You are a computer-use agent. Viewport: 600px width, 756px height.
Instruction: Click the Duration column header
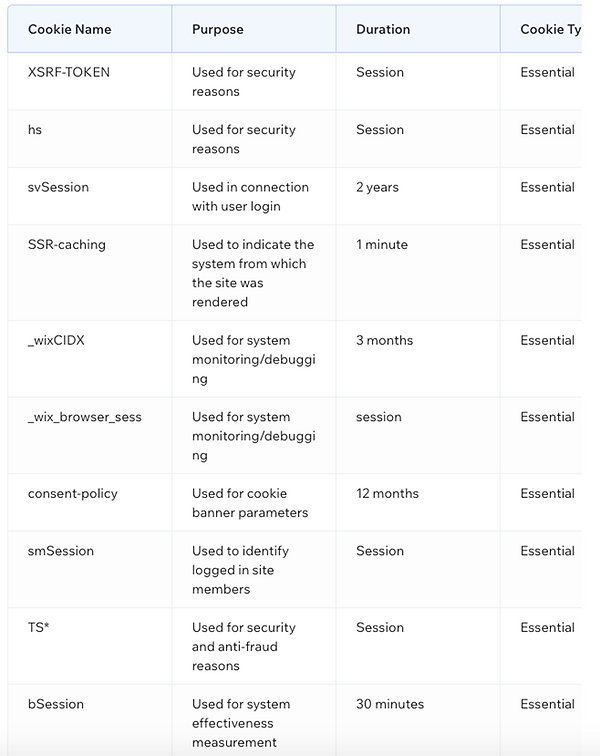pos(383,29)
